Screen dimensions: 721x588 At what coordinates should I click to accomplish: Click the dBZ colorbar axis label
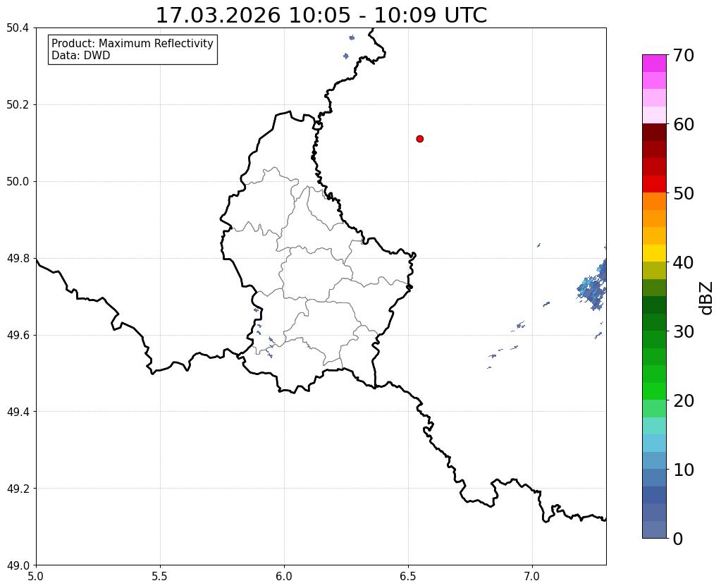tap(707, 298)
